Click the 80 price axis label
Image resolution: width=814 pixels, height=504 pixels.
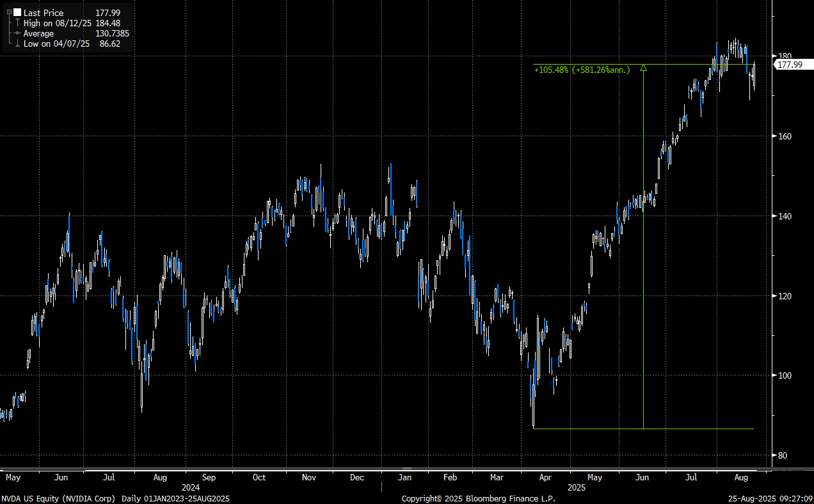(783, 455)
